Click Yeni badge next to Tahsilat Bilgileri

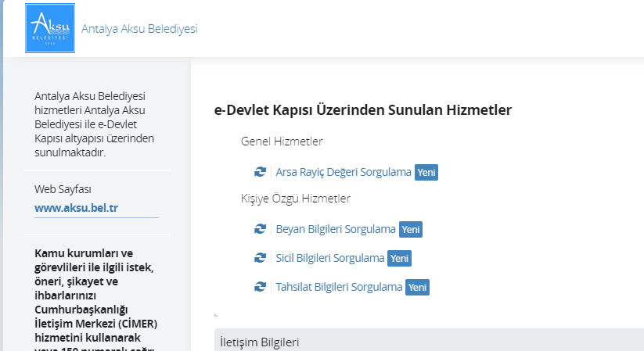click(x=418, y=287)
